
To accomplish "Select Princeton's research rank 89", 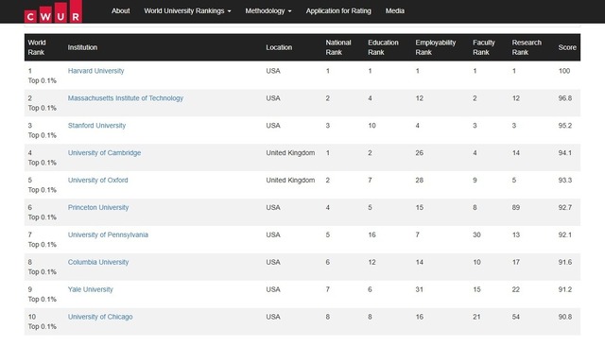I will pos(516,208).
